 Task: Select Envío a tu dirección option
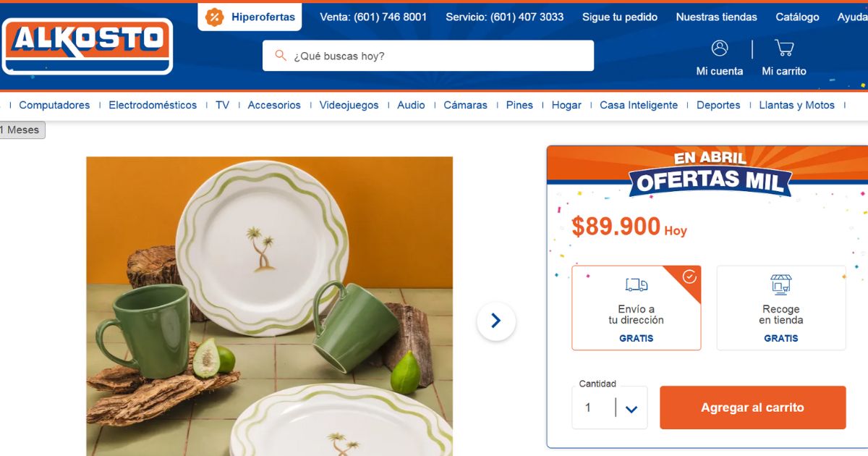[637, 308]
